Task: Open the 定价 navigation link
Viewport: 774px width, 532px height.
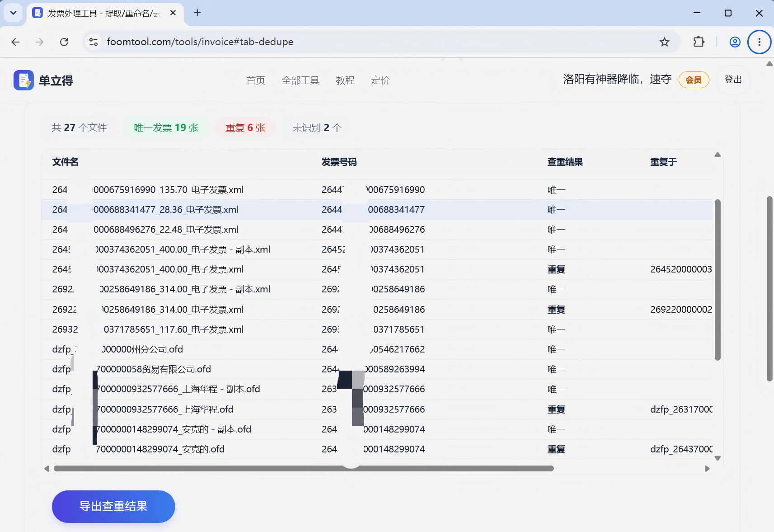Action: coord(380,80)
